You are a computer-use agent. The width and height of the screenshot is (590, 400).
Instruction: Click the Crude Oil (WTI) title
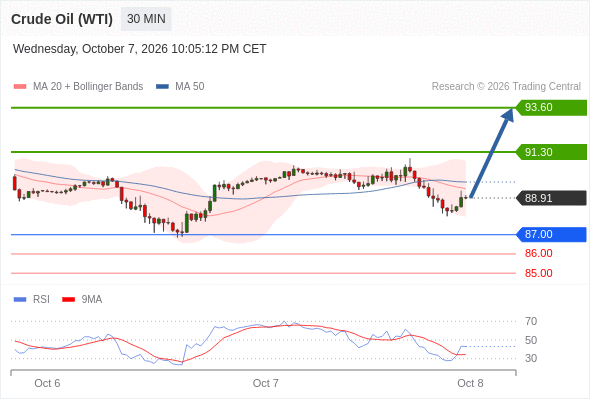coord(62,19)
